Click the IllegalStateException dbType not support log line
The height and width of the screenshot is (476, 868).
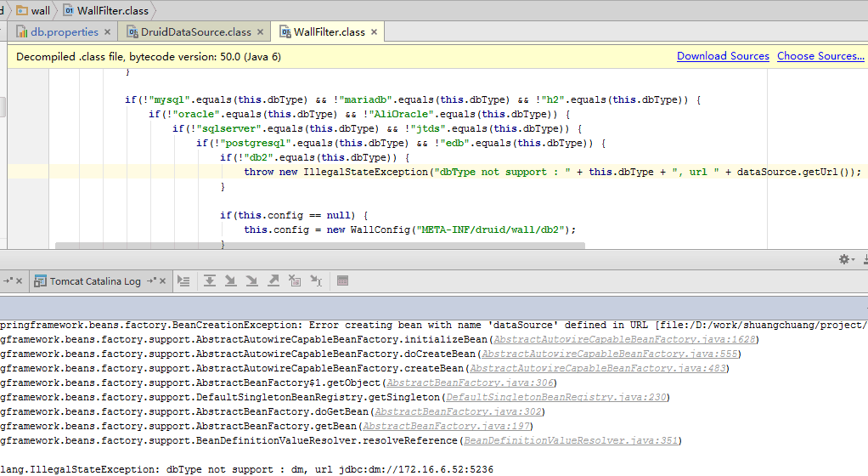pos(246,469)
